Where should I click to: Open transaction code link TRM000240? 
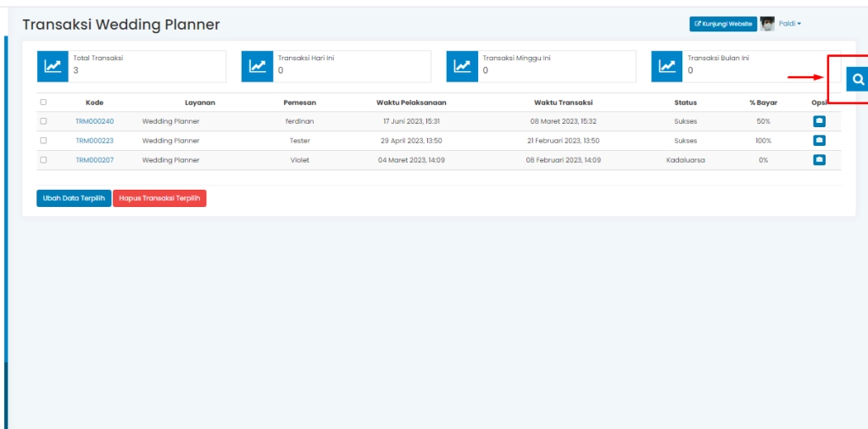coord(94,121)
